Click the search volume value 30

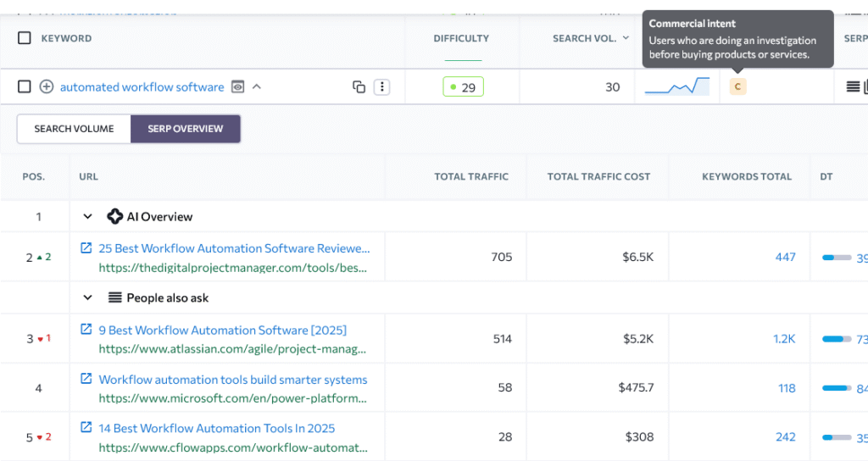click(x=612, y=87)
